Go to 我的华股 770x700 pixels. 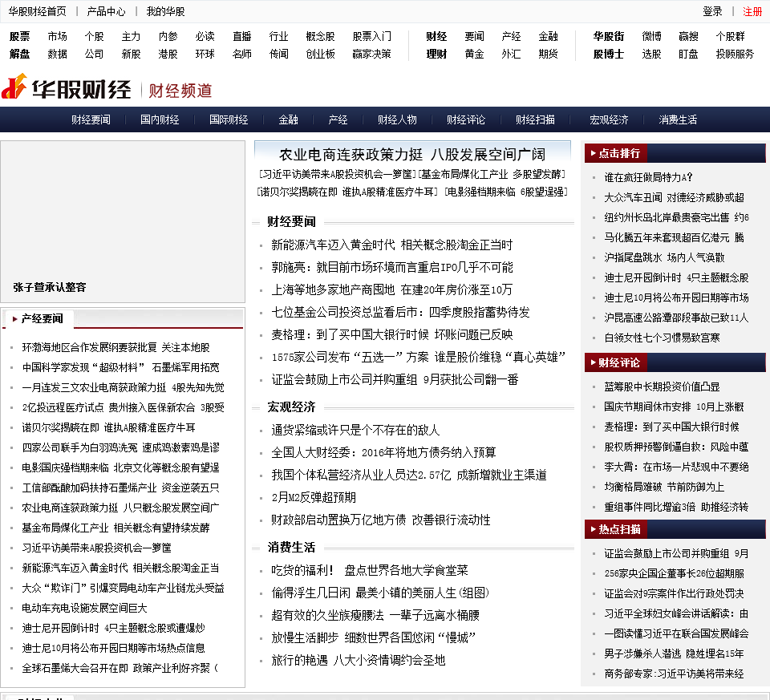165,11
